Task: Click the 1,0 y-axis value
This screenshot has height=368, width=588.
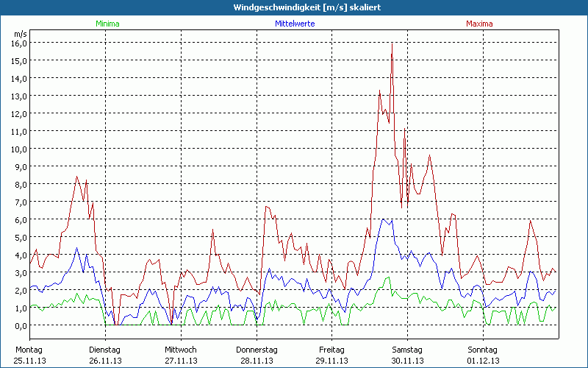Action: point(22,308)
